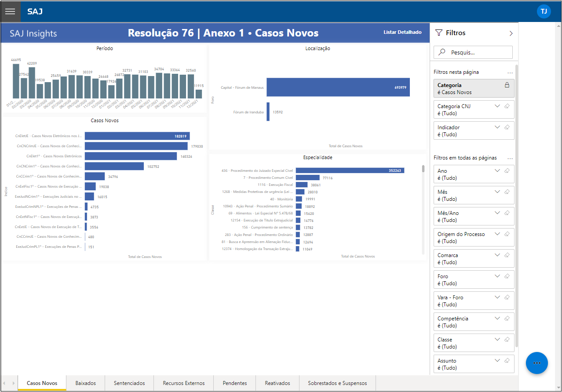Select the CnElet1º bar valued 160326

pyautogui.click(x=131, y=156)
